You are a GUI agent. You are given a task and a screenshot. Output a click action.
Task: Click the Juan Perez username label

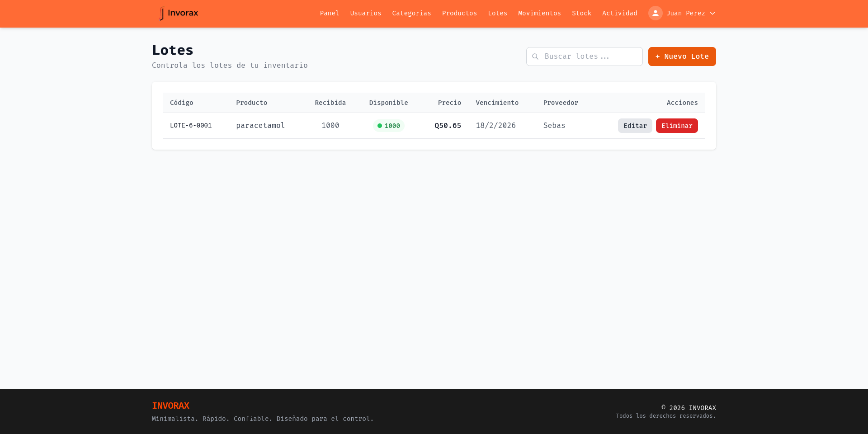click(685, 13)
